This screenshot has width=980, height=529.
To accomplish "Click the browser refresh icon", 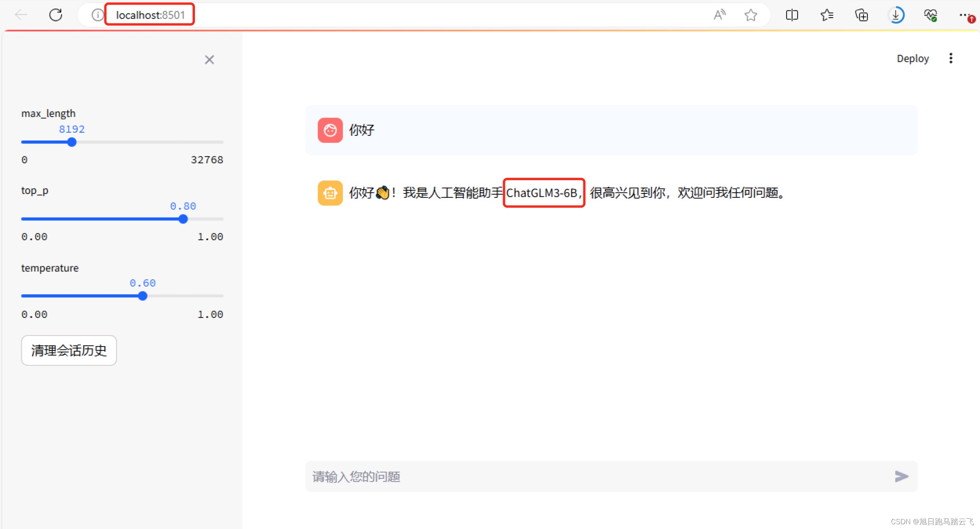I will click(56, 15).
